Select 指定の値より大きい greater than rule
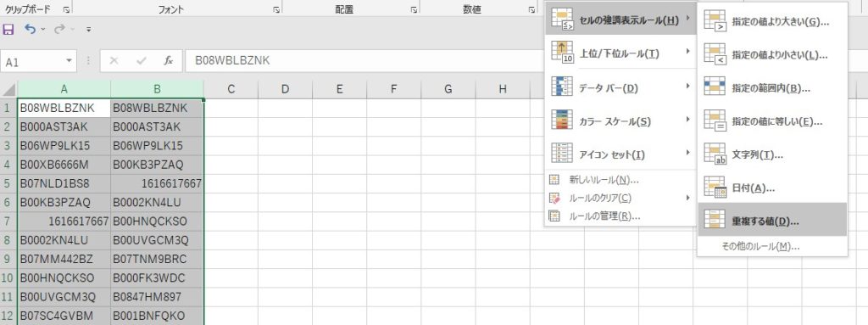Image resolution: width=868 pixels, height=325 pixels. [772, 21]
